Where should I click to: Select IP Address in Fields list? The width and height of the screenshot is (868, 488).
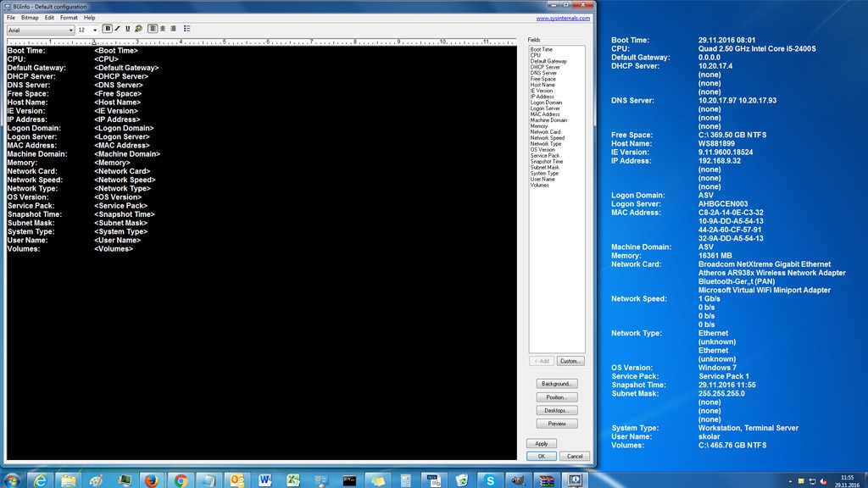tap(542, 97)
